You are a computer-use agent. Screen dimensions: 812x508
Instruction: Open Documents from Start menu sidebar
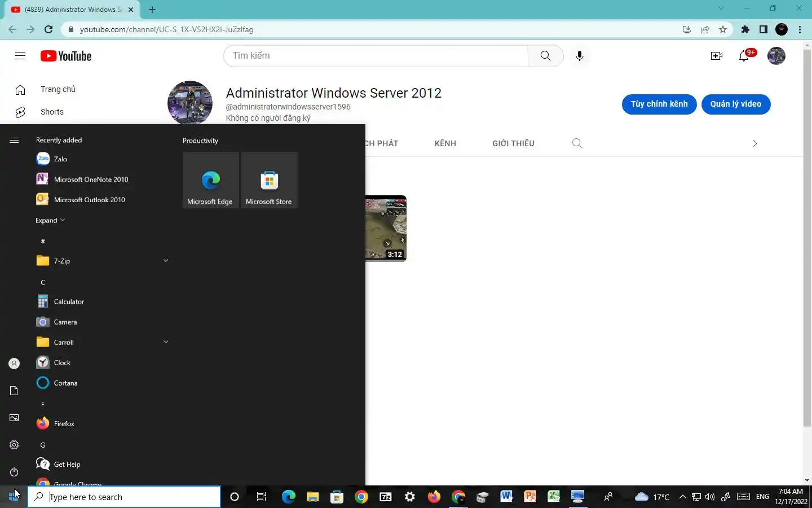point(14,391)
